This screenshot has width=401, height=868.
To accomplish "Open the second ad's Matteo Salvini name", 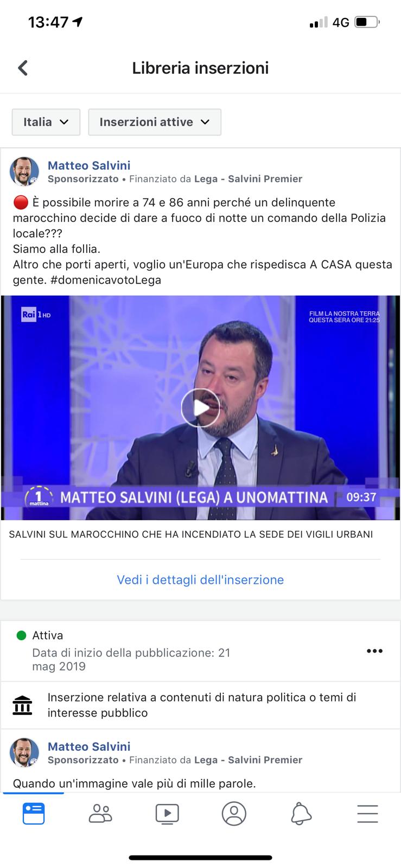I will pos(89,746).
